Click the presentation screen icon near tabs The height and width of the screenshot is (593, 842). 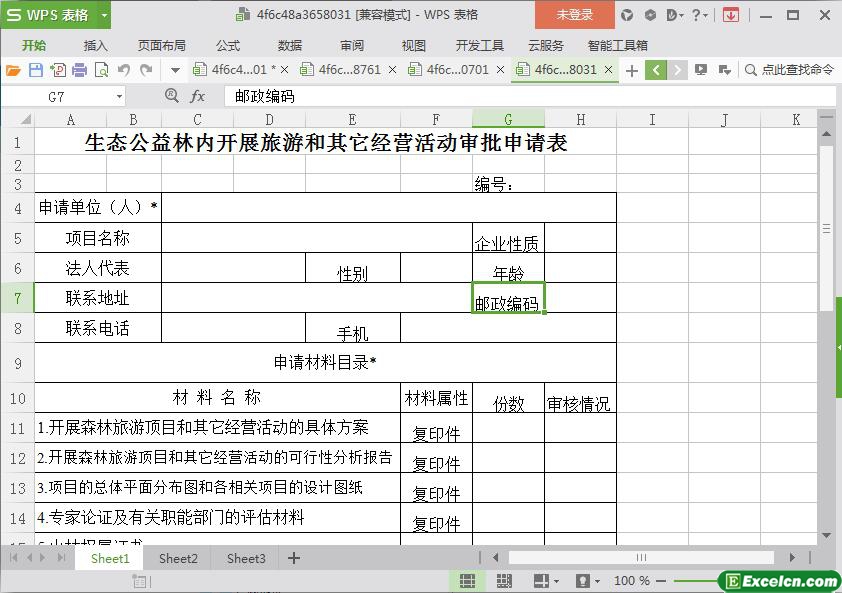point(701,70)
